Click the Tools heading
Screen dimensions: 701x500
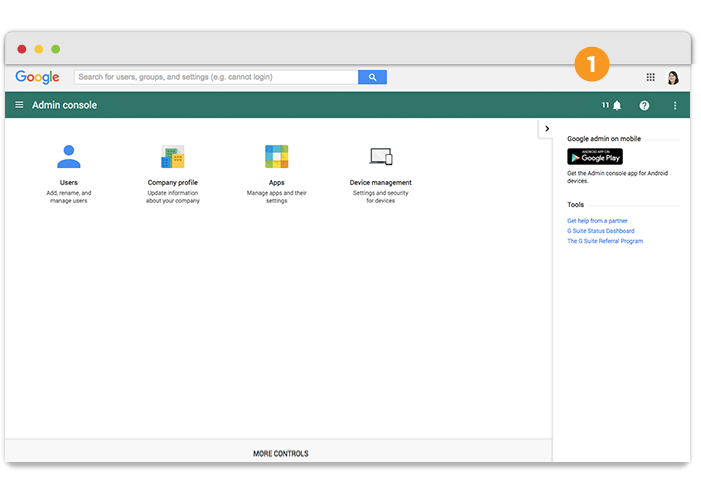[x=575, y=205]
